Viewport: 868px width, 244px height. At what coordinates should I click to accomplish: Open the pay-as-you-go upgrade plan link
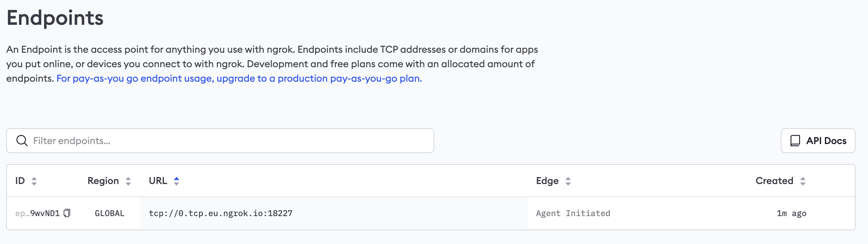(239, 79)
